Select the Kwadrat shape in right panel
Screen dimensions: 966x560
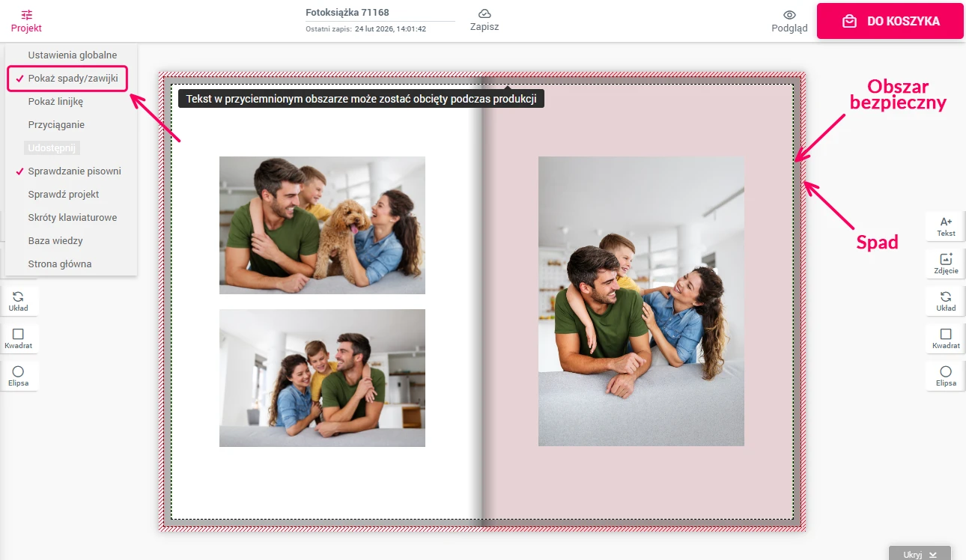tap(945, 338)
